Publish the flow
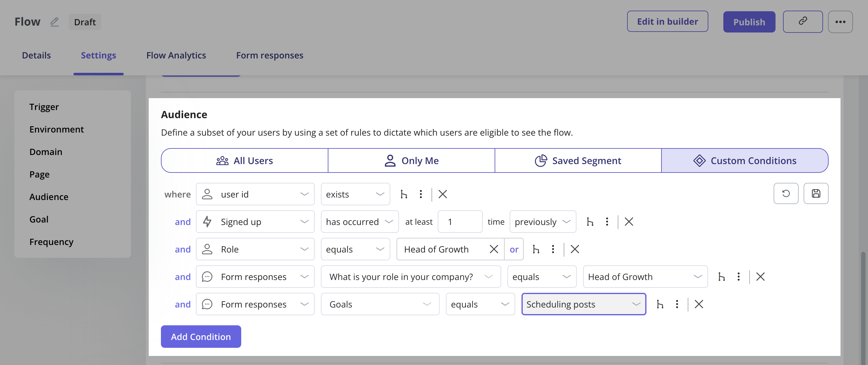 point(749,22)
